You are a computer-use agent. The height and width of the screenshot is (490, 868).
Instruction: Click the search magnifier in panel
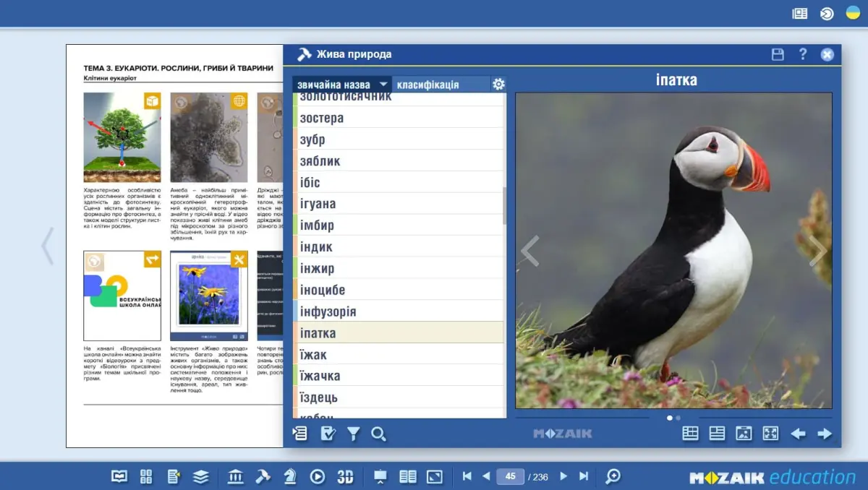coord(378,434)
